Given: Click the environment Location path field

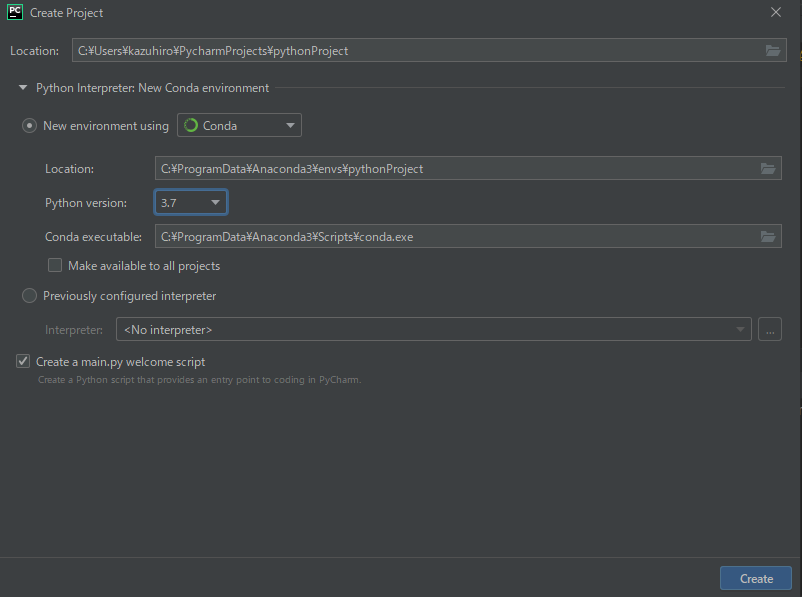Looking at the screenshot, I should [x=450, y=169].
